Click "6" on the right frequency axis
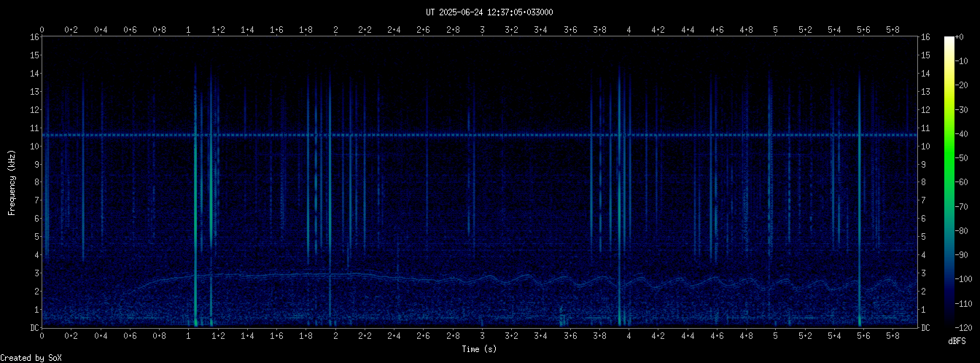980x363 pixels. point(924,219)
